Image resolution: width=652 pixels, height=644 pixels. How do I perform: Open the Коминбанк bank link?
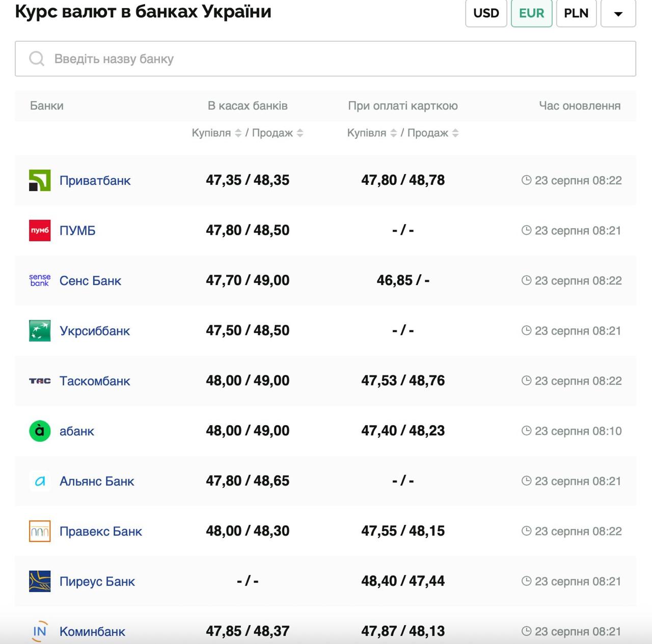92,631
